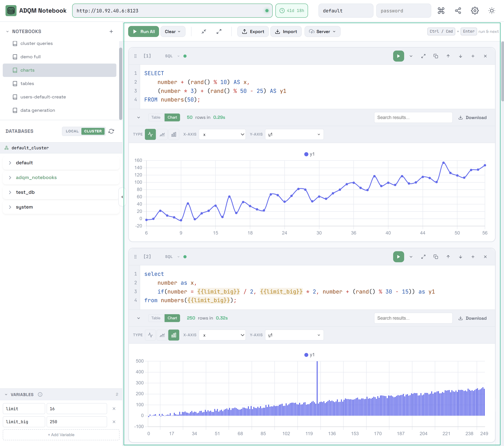504x446 pixels.
Task: Toggle light/dark theme with the sun icon
Action: click(491, 11)
